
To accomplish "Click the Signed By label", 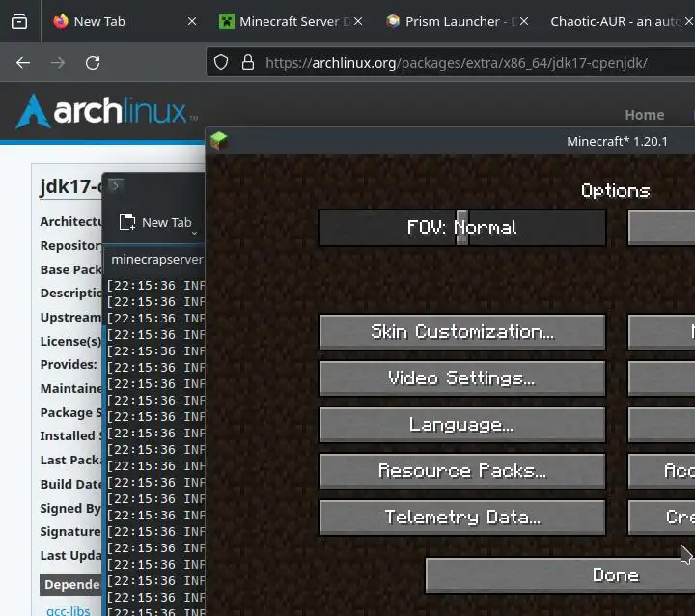I will tap(70, 508).
